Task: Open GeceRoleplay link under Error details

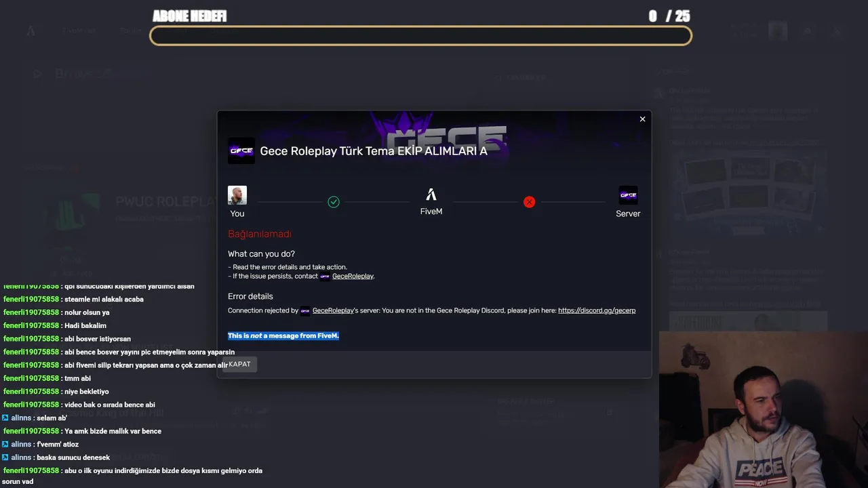Action: [x=333, y=310]
